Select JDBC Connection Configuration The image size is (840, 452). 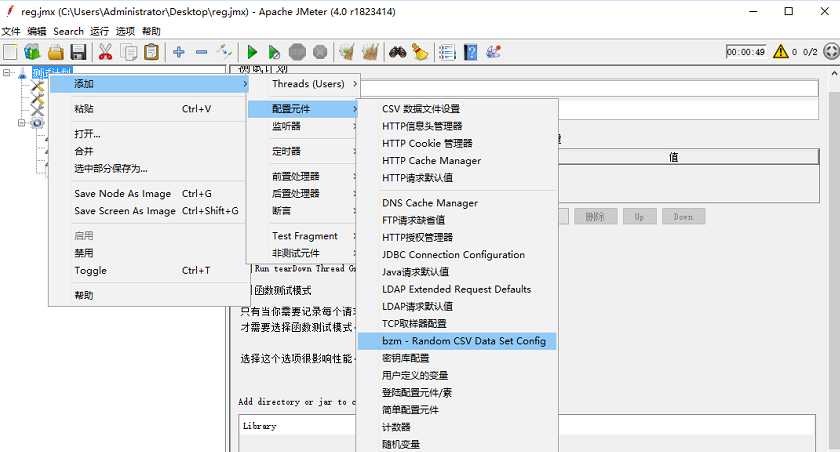click(x=458, y=254)
